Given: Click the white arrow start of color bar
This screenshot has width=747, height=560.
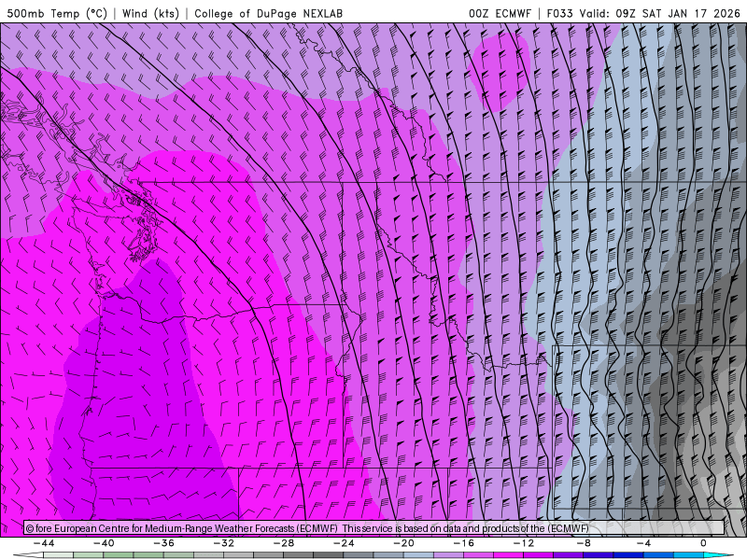Looking at the screenshot, I should click(28, 555).
